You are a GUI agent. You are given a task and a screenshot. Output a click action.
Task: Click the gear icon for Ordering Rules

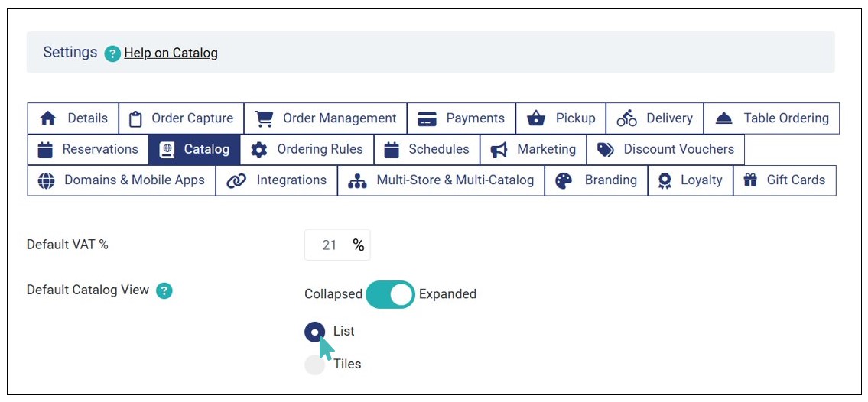tap(259, 150)
